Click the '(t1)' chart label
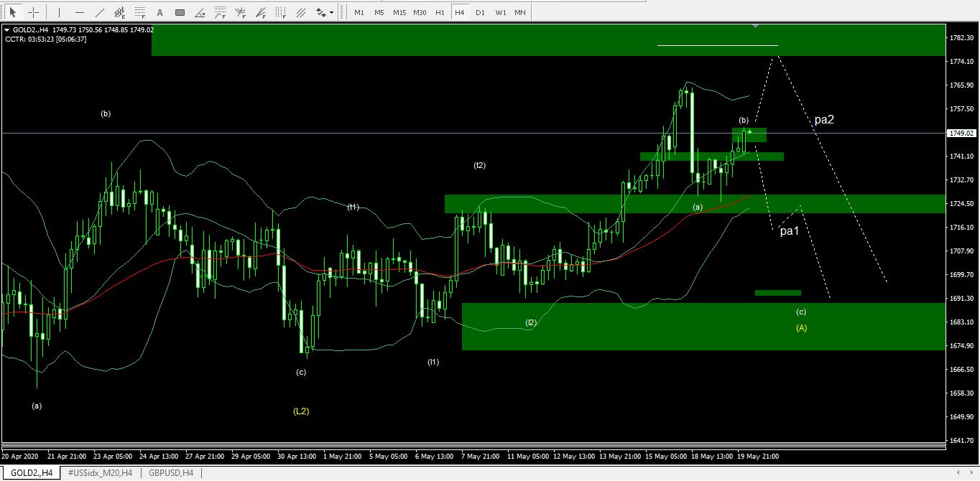The image size is (980, 481). [353, 207]
